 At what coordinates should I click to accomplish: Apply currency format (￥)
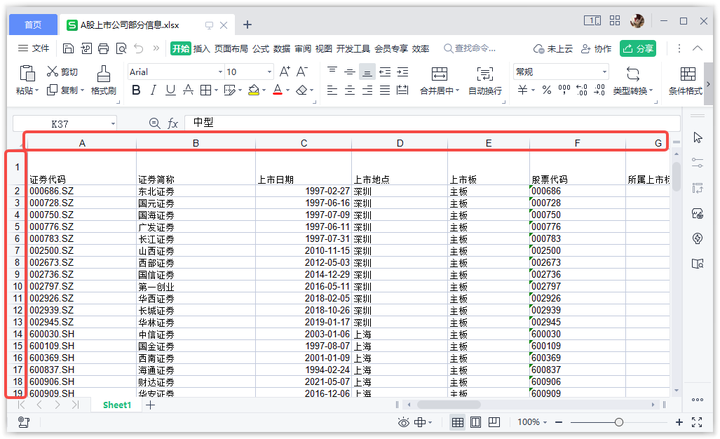522,90
